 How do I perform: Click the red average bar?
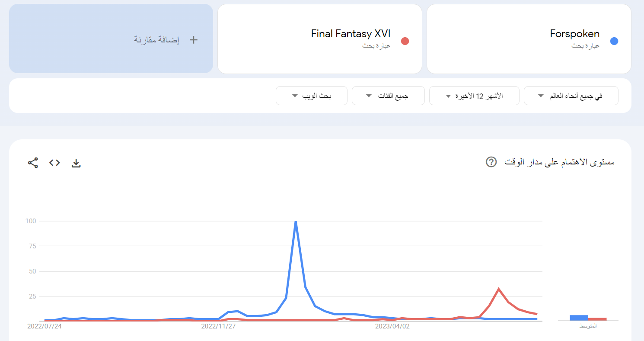tap(597, 319)
